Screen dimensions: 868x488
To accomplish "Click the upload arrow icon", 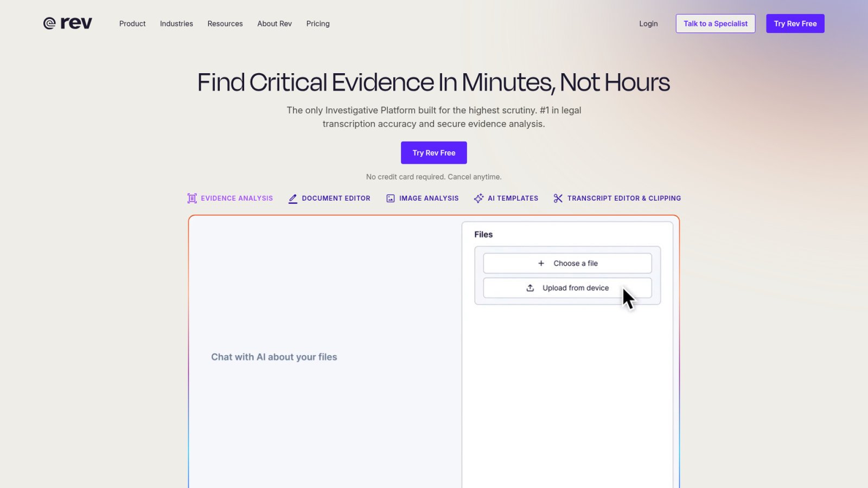I will [x=530, y=288].
